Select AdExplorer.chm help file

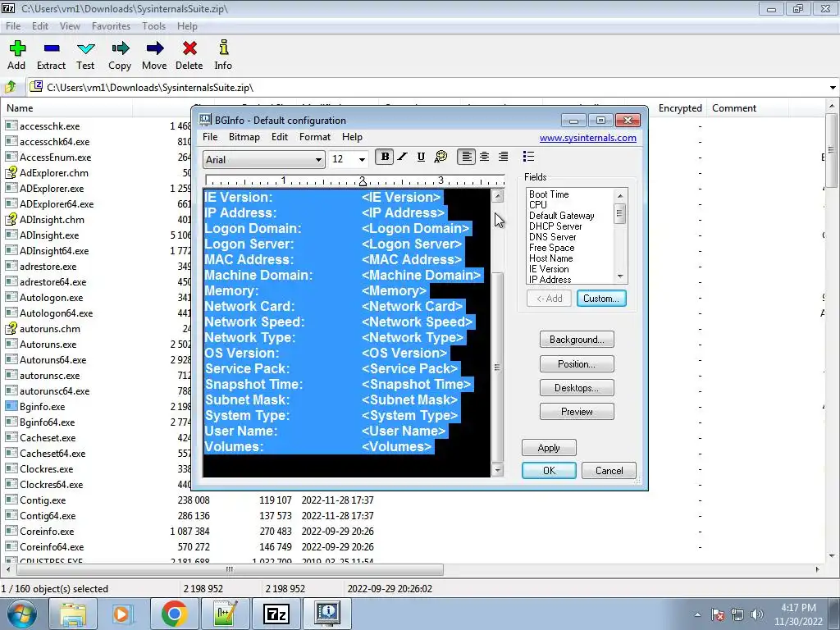coord(53,173)
